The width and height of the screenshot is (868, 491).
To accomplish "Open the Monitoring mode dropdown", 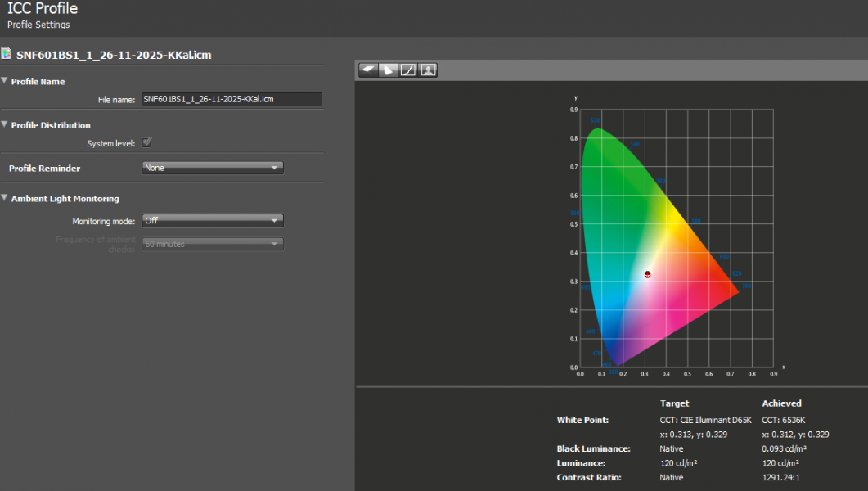I will coord(213,221).
